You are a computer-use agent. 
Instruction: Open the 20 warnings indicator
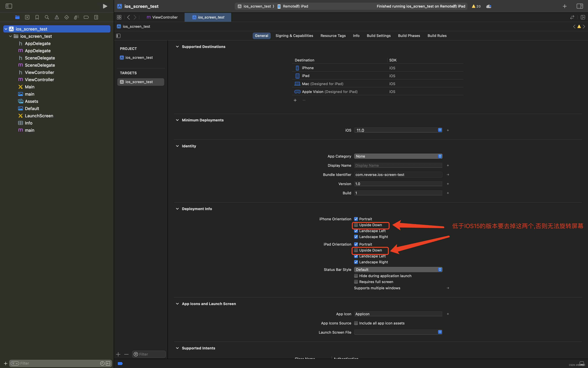pyautogui.click(x=476, y=6)
